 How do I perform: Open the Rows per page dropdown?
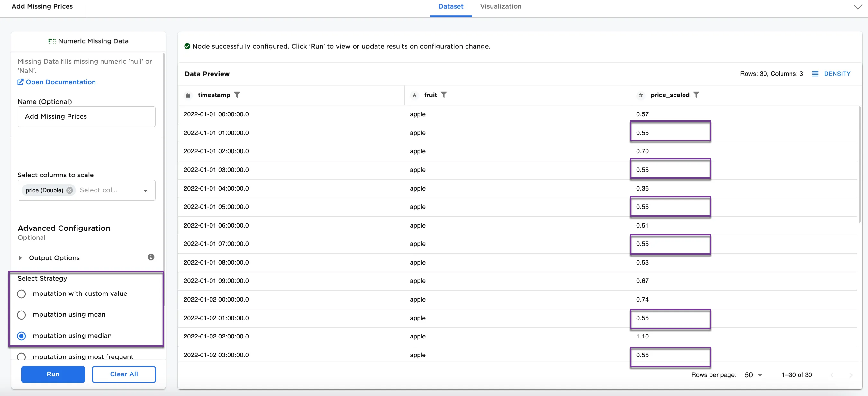(754, 375)
